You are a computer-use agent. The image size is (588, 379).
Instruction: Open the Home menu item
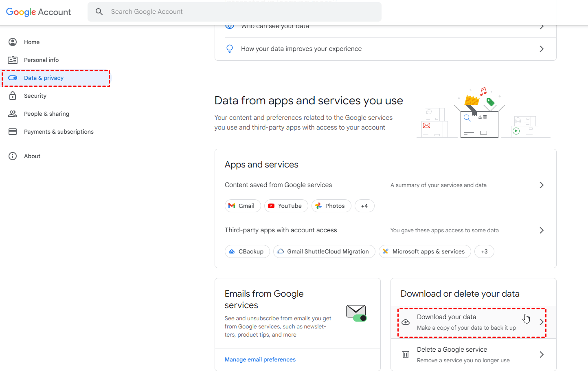32,42
